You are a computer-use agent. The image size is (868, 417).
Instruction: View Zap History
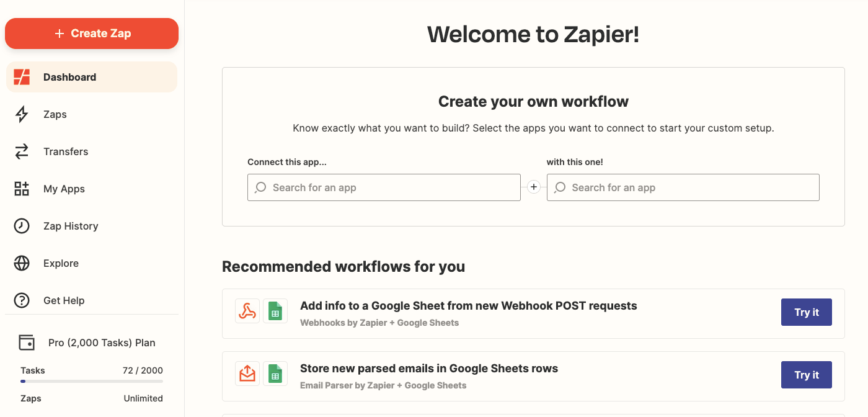tap(92, 226)
